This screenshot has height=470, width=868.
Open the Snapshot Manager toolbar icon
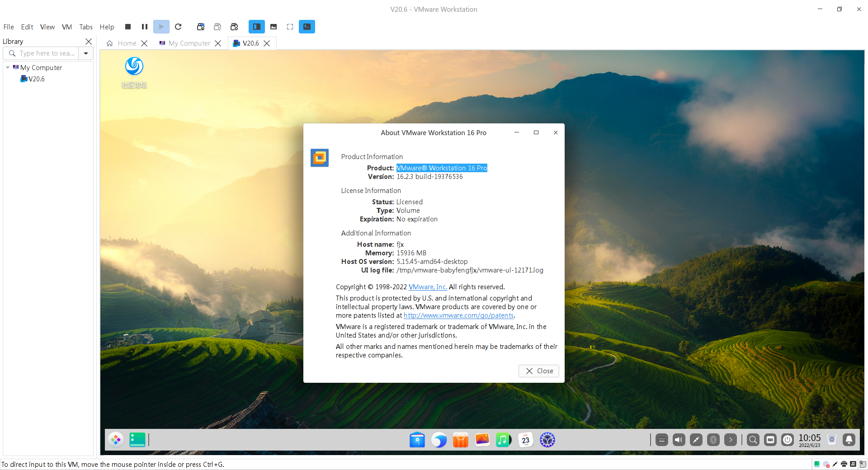(234, 27)
